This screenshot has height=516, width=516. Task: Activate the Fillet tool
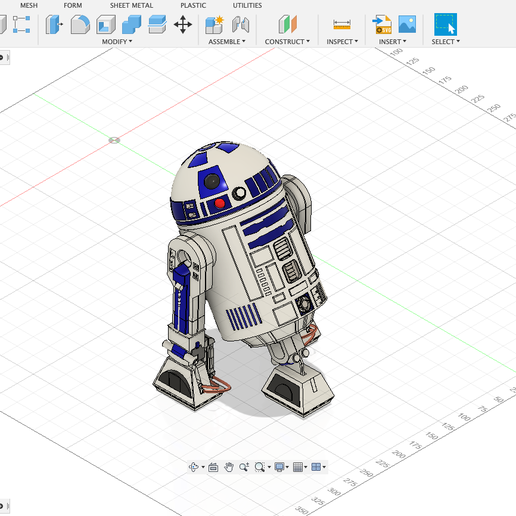coord(80,24)
